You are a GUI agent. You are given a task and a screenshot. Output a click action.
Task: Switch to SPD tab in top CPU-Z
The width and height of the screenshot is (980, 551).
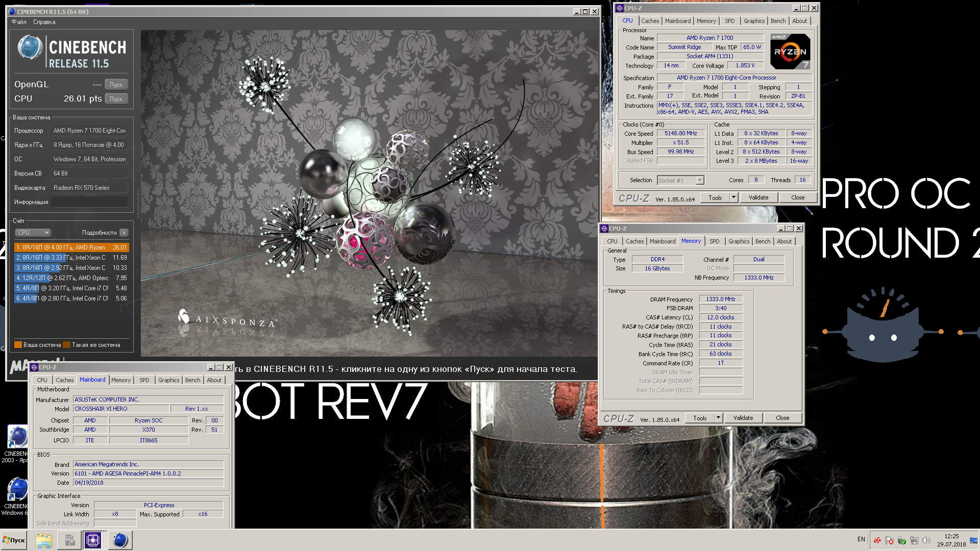point(730,21)
